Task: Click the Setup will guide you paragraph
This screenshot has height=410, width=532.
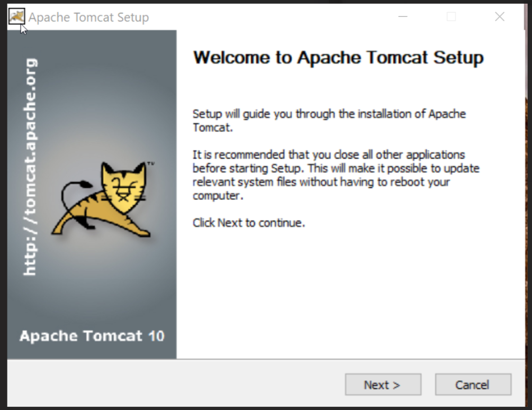Action: pyautogui.click(x=328, y=121)
